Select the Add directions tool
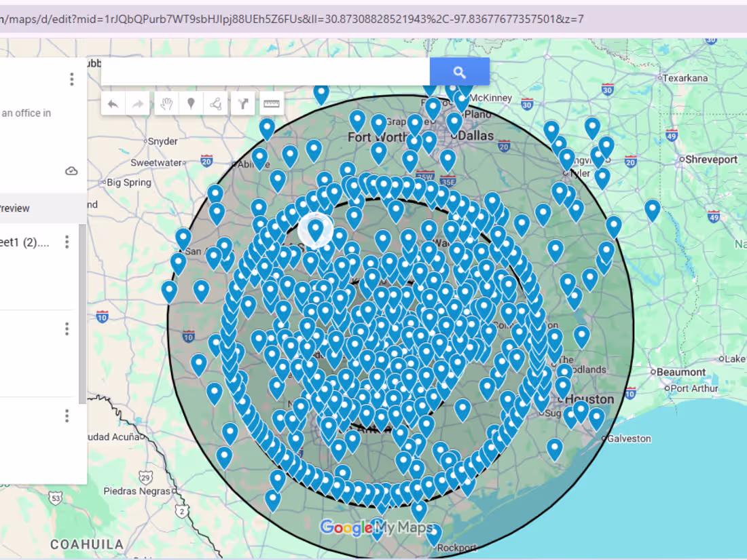 click(x=243, y=104)
